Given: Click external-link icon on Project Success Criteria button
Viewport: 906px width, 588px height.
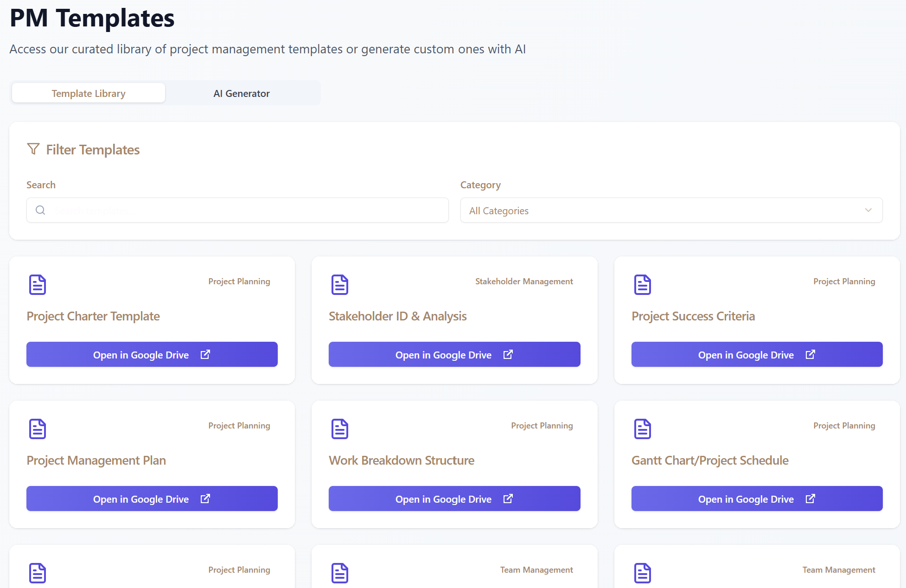Looking at the screenshot, I should pos(810,355).
